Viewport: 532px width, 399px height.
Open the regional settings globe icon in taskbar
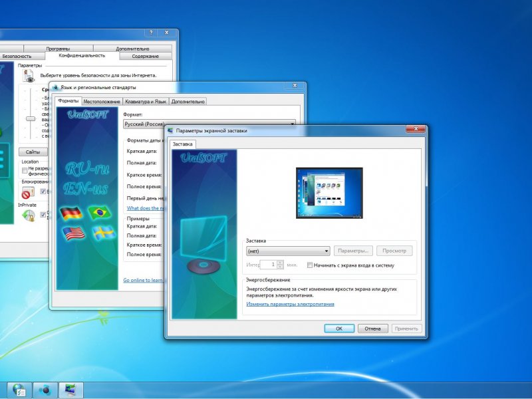(45, 390)
